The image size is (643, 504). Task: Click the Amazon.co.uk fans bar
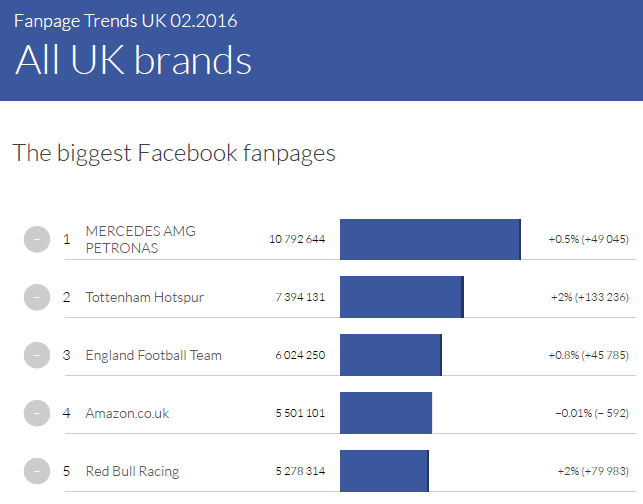click(x=386, y=413)
